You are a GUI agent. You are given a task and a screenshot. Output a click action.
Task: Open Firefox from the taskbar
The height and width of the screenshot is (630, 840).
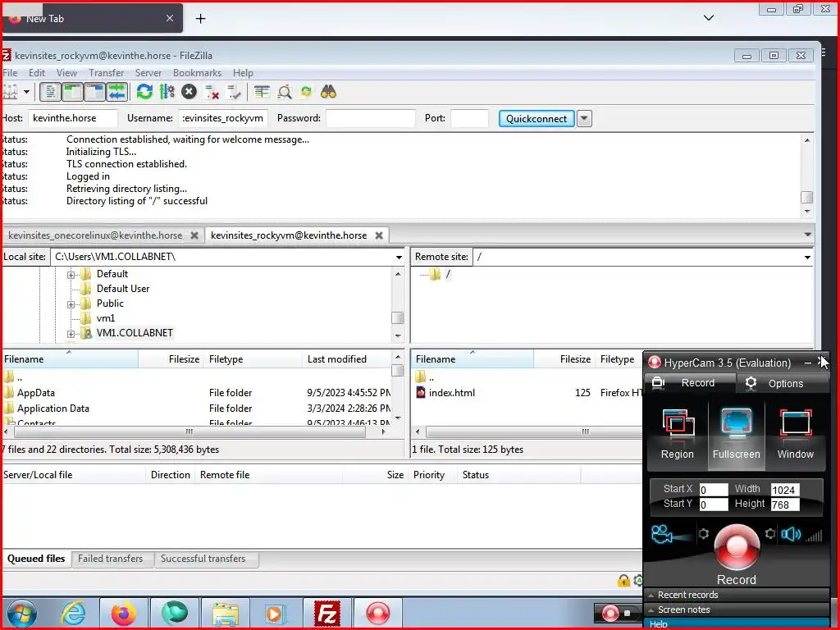click(x=124, y=613)
